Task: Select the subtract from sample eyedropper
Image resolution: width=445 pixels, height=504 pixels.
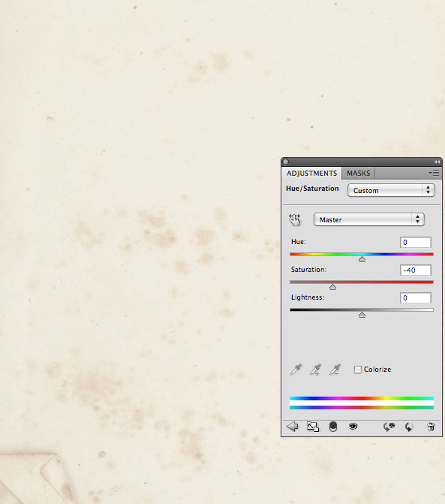Action: (x=335, y=370)
